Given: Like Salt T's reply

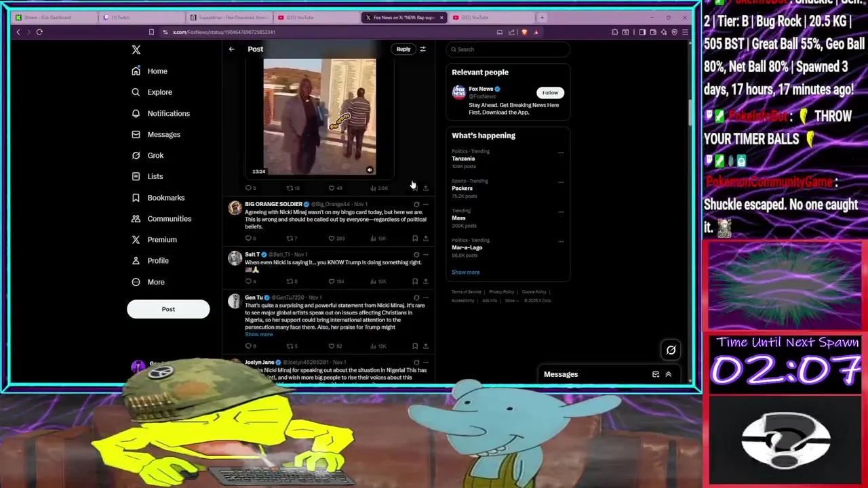Looking at the screenshot, I should (335, 281).
